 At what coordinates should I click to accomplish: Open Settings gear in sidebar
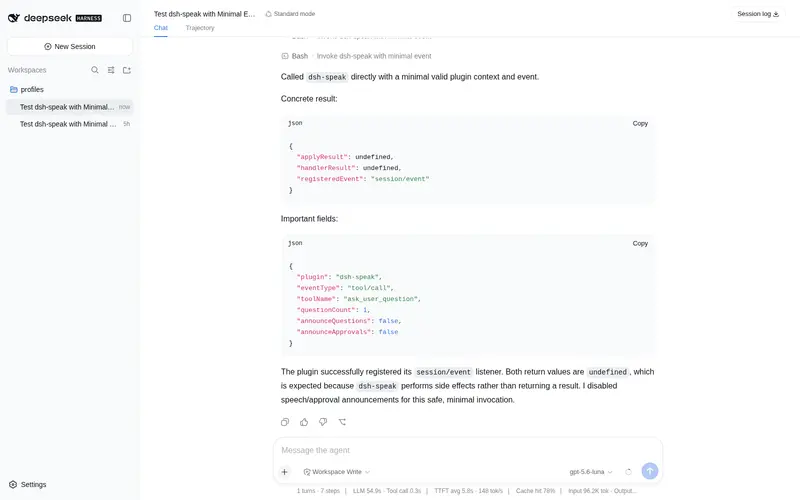click(28, 484)
